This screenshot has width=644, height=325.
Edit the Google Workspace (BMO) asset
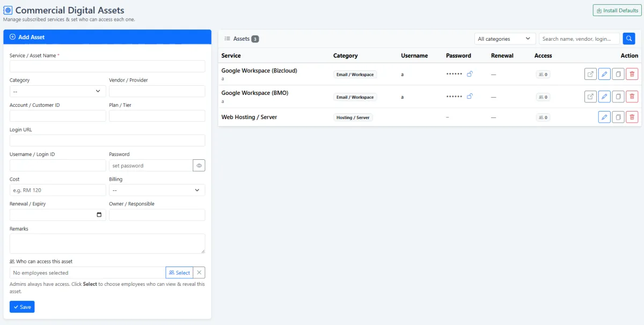[604, 97]
